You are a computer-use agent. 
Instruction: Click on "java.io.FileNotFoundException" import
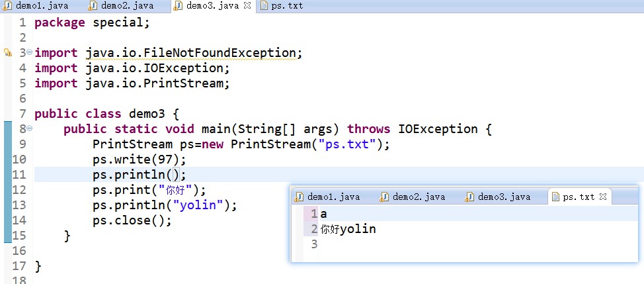[x=191, y=53]
